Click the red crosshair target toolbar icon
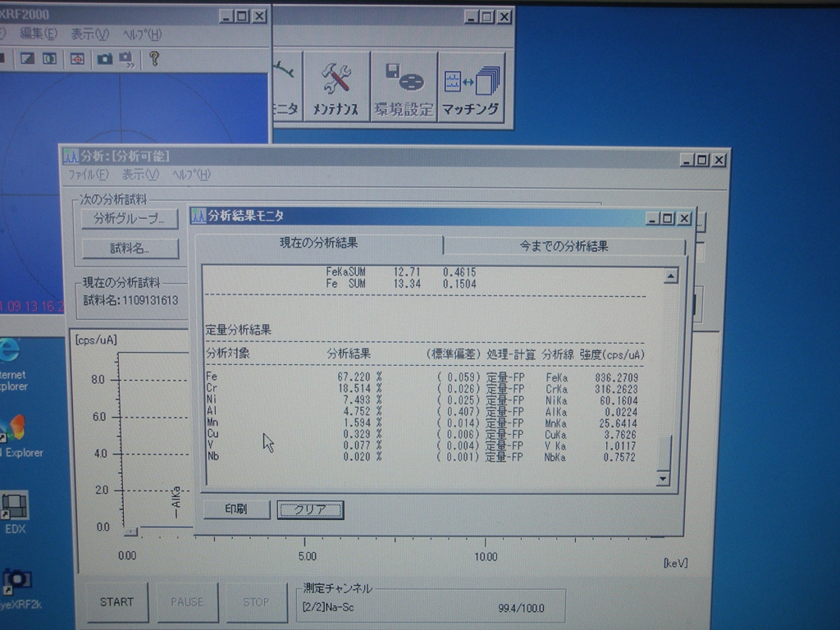The height and width of the screenshot is (630, 840). [x=76, y=58]
